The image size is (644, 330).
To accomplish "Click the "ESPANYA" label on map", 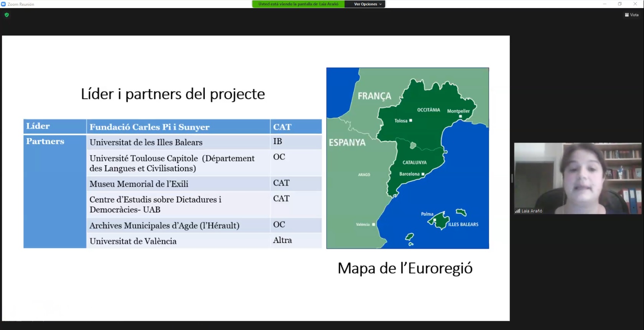I will pyautogui.click(x=347, y=143).
